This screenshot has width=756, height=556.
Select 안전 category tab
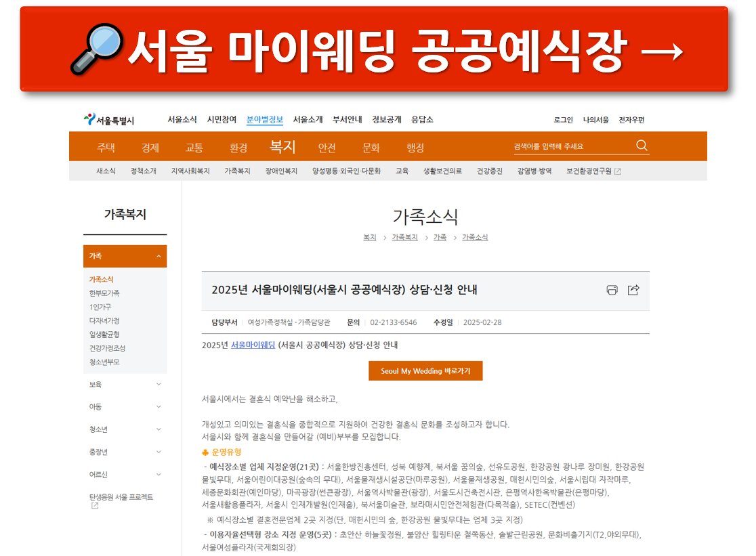[327, 148]
